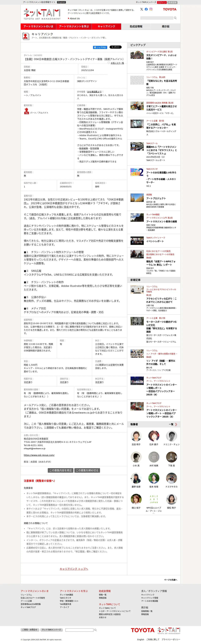This screenshot has height=644, width=201.
Task: Open 子育てとアート鑑賞 article thumbnail
Action: (x=137, y=106)
